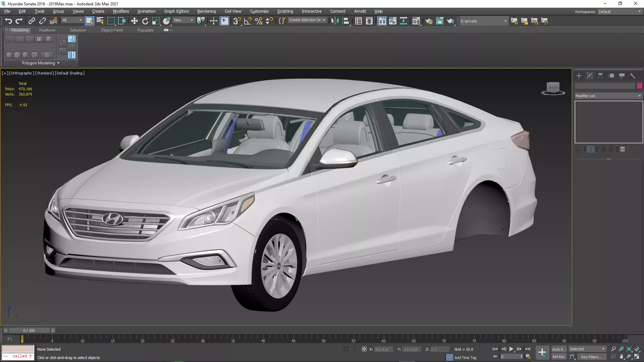The height and width of the screenshot is (362, 644).
Task: Toggle Select and Manipulate mode
Action: point(213,21)
